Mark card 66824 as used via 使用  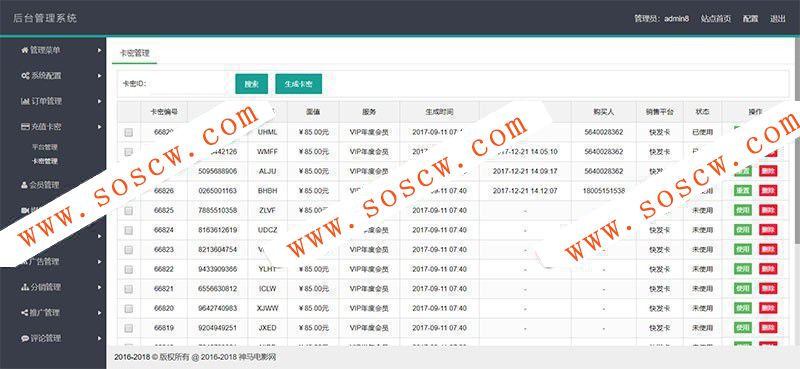pyautogui.click(x=743, y=230)
